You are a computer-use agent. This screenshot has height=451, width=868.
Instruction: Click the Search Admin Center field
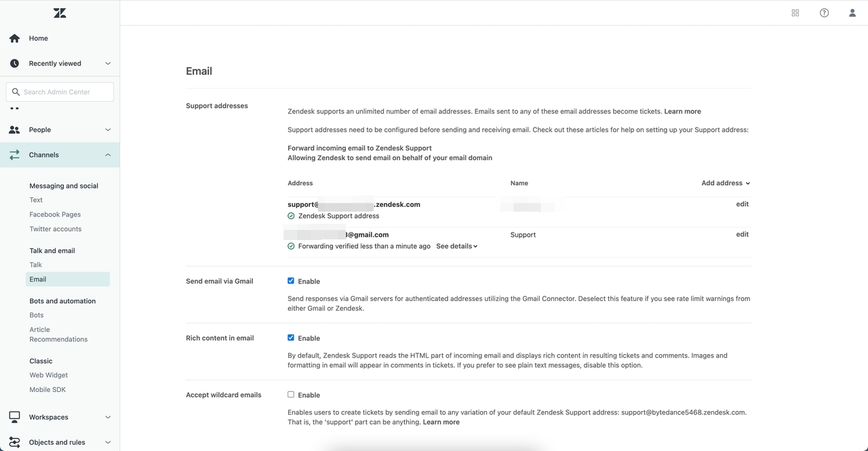tap(60, 92)
